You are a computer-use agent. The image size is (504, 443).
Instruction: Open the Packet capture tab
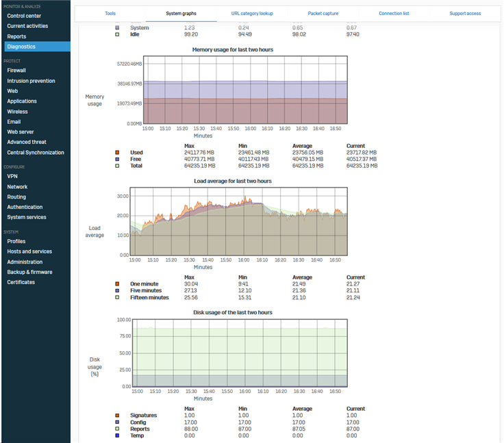tap(323, 14)
